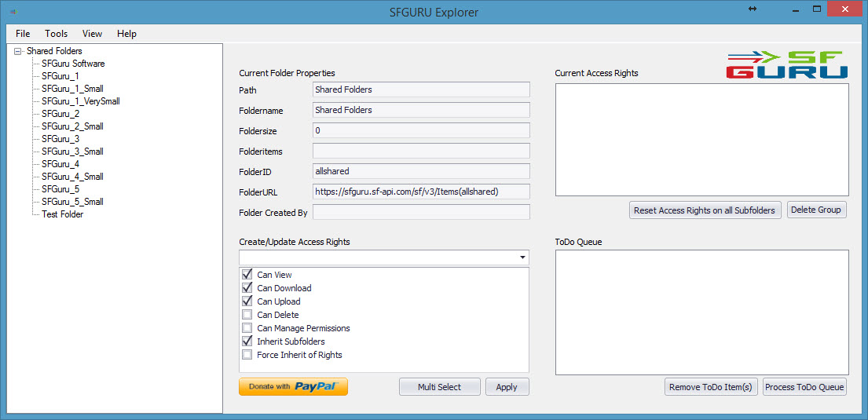Viewport: 868px width, 420px height.
Task: Uncheck the Can Download checkbox
Action: 247,288
